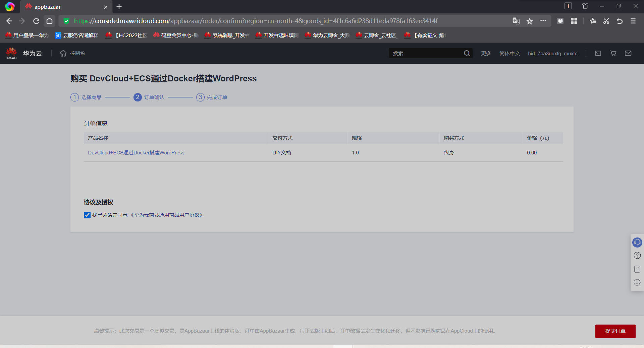This screenshot has width=644, height=348.
Task: Open the 简体中文 language selector
Action: (509, 54)
